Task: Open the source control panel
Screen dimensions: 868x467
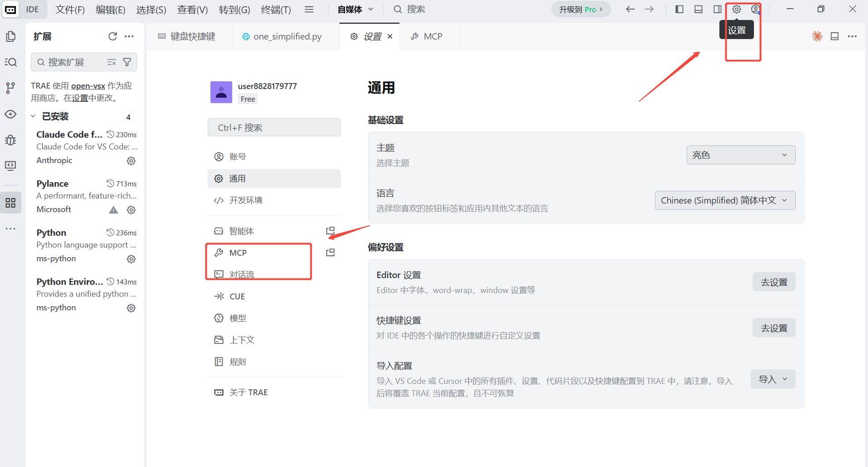Action: click(x=10, y=88)
